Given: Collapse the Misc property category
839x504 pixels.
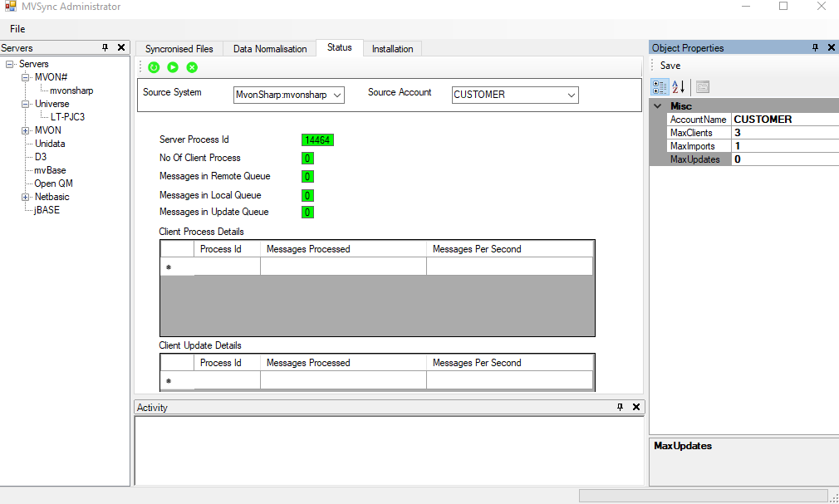Looking at the screenshot, I should [x=658, y=106].
